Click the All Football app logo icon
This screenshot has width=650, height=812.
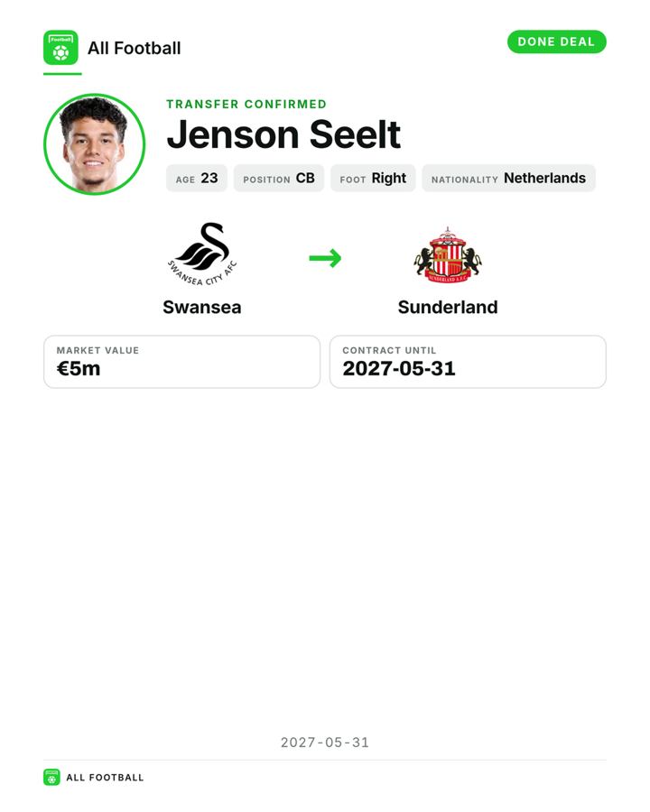pyautogui.click(x=60, y=48)
